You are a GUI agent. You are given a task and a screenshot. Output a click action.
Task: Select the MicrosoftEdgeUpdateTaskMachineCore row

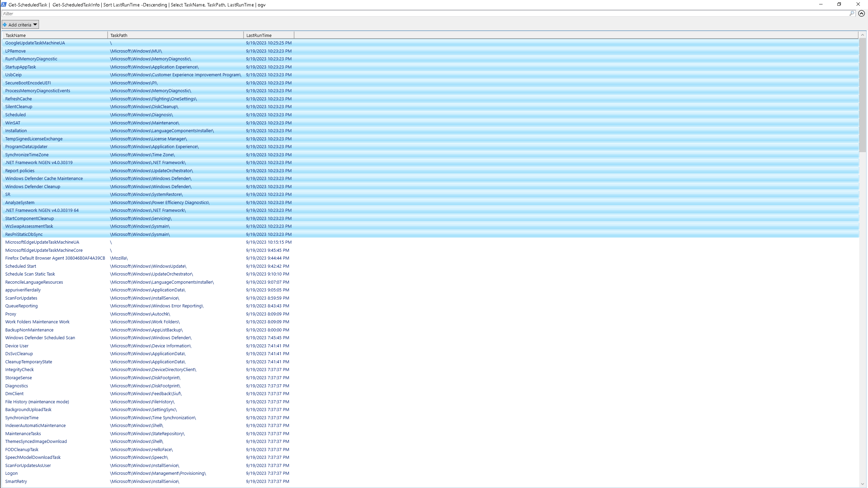[44, 250]
